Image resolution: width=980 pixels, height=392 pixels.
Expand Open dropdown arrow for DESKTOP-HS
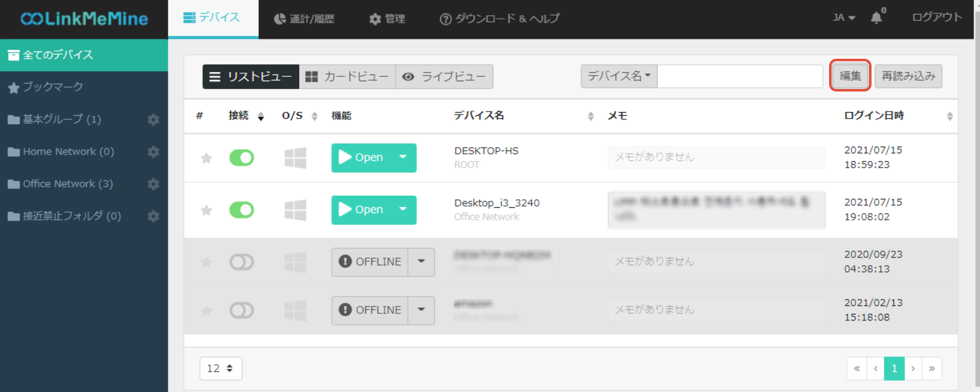tap(403, 158)
